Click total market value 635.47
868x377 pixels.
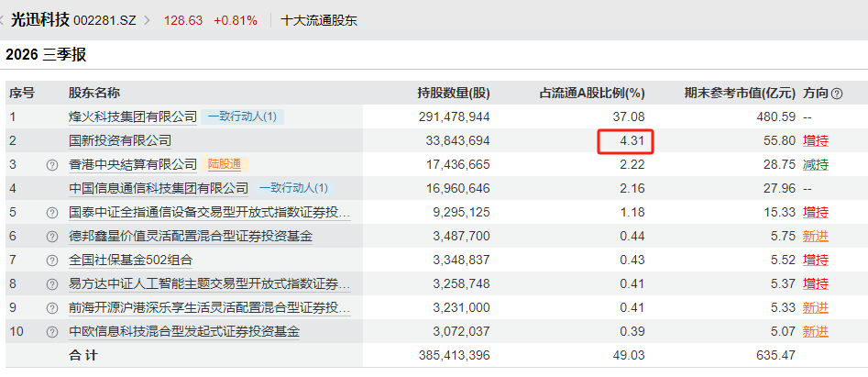point(776,355)
